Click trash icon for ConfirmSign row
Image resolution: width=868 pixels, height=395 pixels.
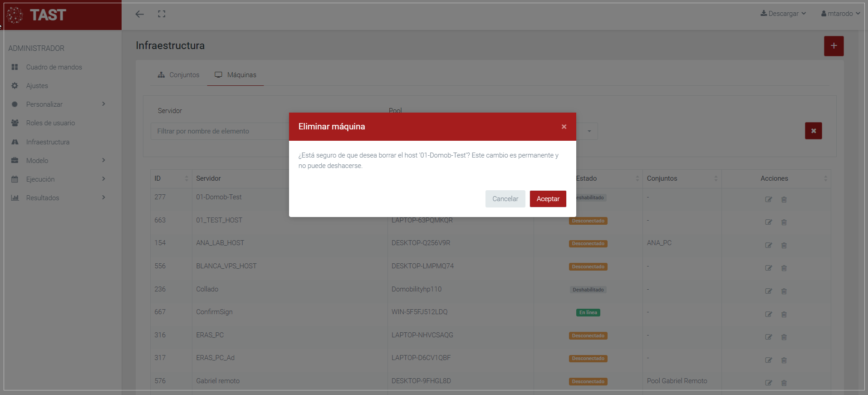[x=784, y=314]
